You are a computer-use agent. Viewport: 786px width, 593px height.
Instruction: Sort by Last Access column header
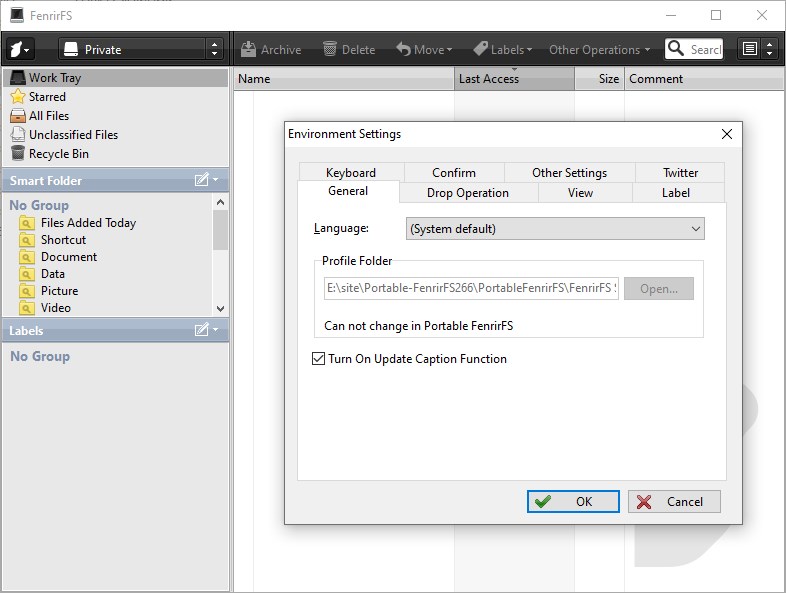click(514, 79)
